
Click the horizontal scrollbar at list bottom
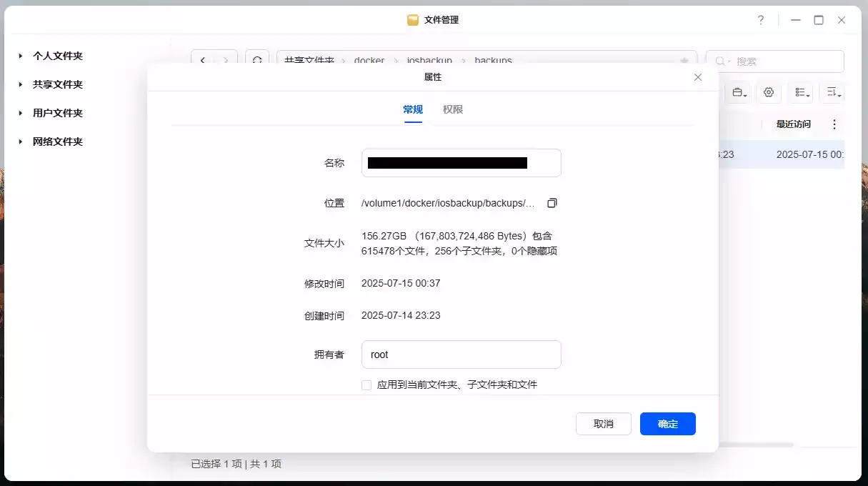point(756,445)
